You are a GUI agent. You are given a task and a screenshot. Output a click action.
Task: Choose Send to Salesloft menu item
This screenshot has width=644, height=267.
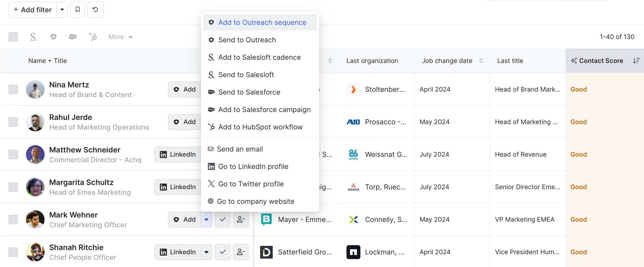point(260,75)
